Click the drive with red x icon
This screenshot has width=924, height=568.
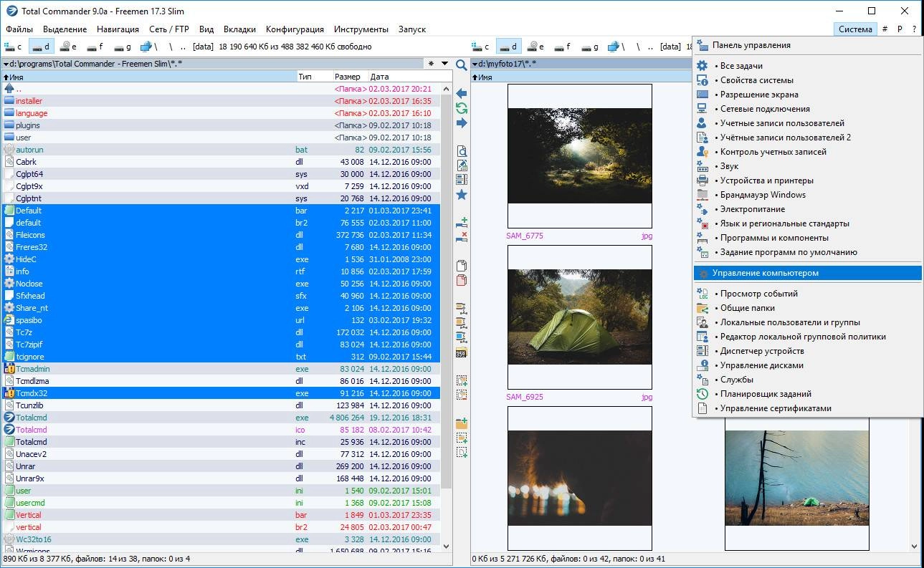(x=462, y=237)
